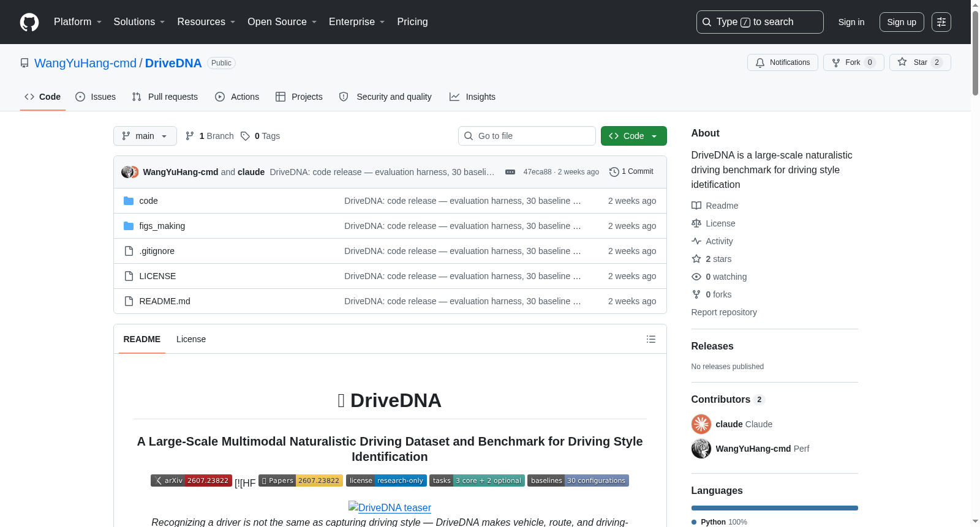
Task: View the 1 Commit history
Action: [x=631, y=172]
